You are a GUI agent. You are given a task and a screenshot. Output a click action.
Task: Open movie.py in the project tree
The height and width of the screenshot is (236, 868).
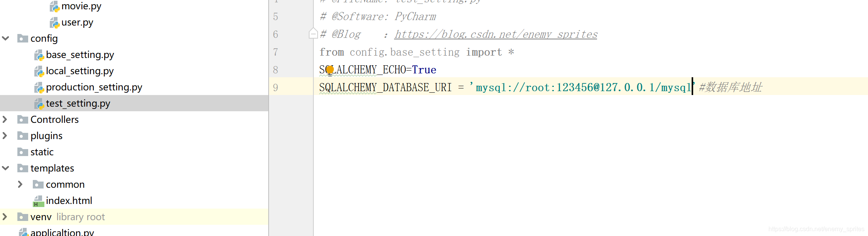pyautogui.click(x=81, y=6)
